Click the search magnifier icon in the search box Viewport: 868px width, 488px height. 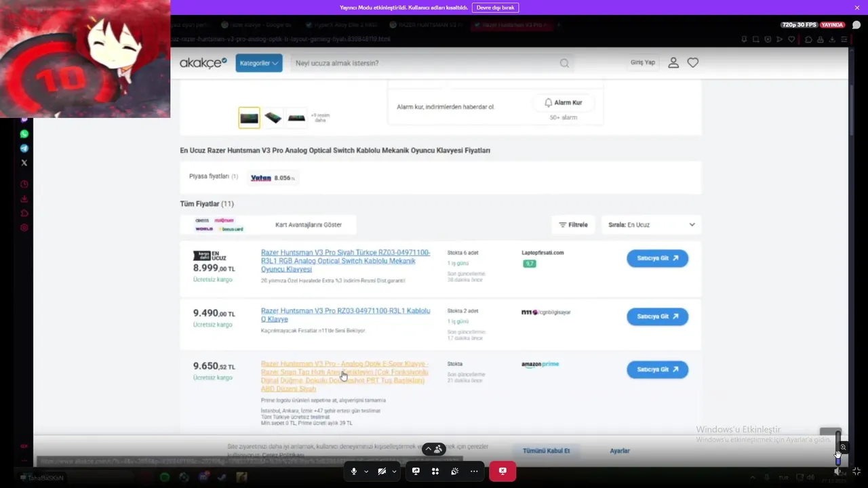pyautogui.click(x=564, y=63)
